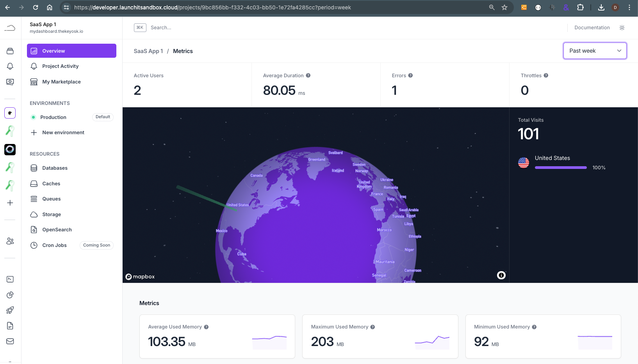Open the Databases resource in the sidebar
This screenshot has width=638, height=364.
coord(55,168)
